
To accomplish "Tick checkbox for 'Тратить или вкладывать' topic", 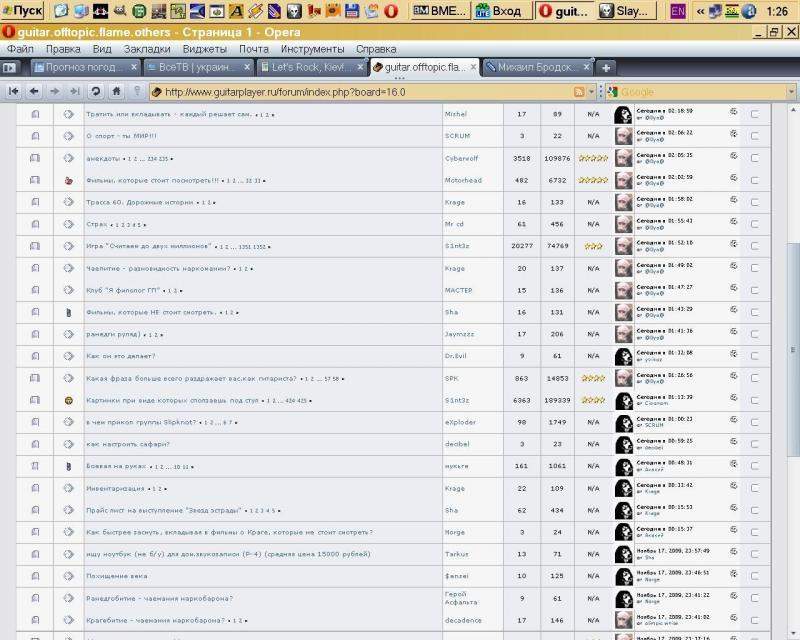I will tap(754, 114).
